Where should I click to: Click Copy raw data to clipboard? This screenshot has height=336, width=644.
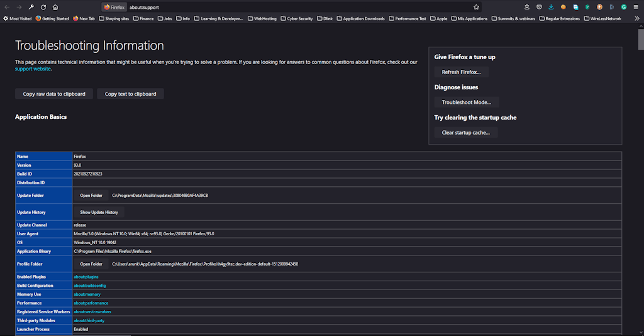point(54,94)
